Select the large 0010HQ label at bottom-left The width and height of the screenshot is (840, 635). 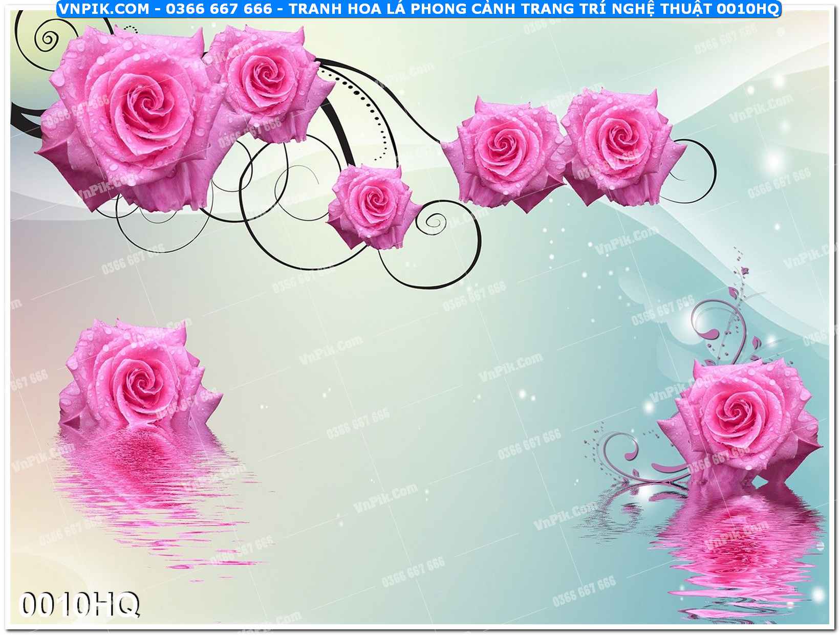click(79, 605)
